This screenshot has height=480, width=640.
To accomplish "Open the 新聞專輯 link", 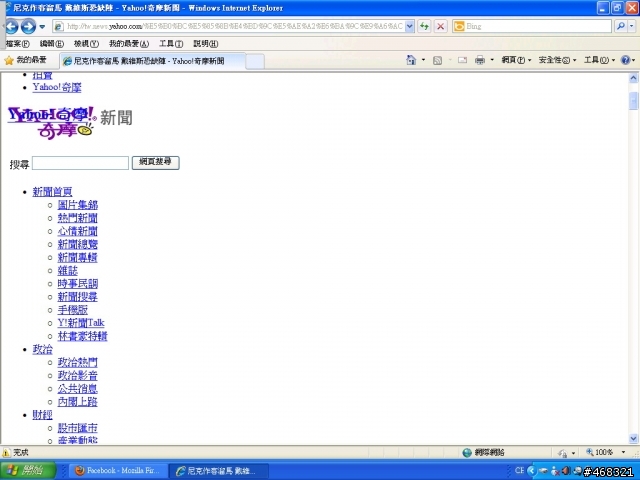I will pos(78,257).
